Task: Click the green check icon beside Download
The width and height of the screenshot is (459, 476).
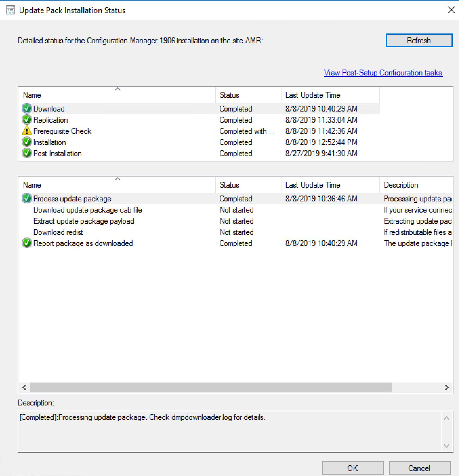Action: pyautogui.click(x=27, y=109)
